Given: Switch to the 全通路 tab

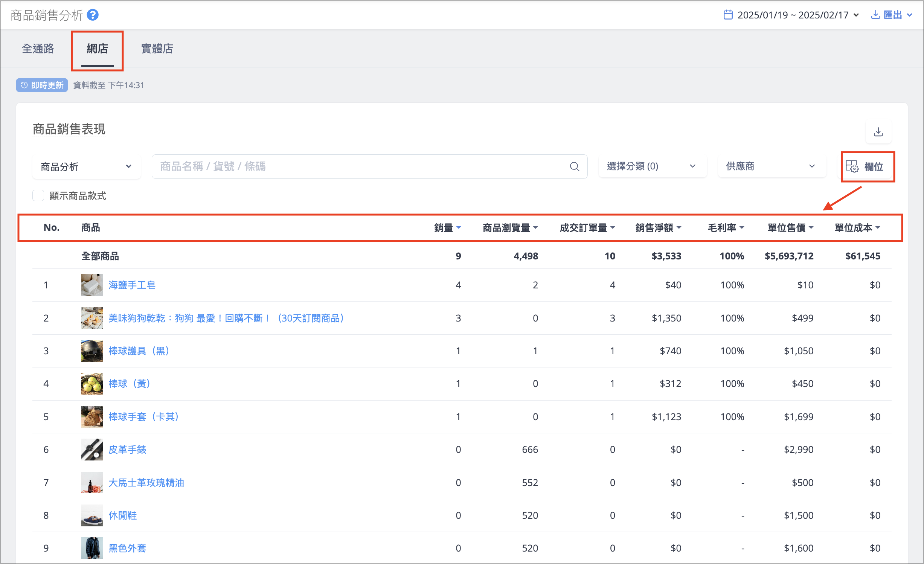Looking at the screenshot, I should pyautogui.click(x=38, y=49).
